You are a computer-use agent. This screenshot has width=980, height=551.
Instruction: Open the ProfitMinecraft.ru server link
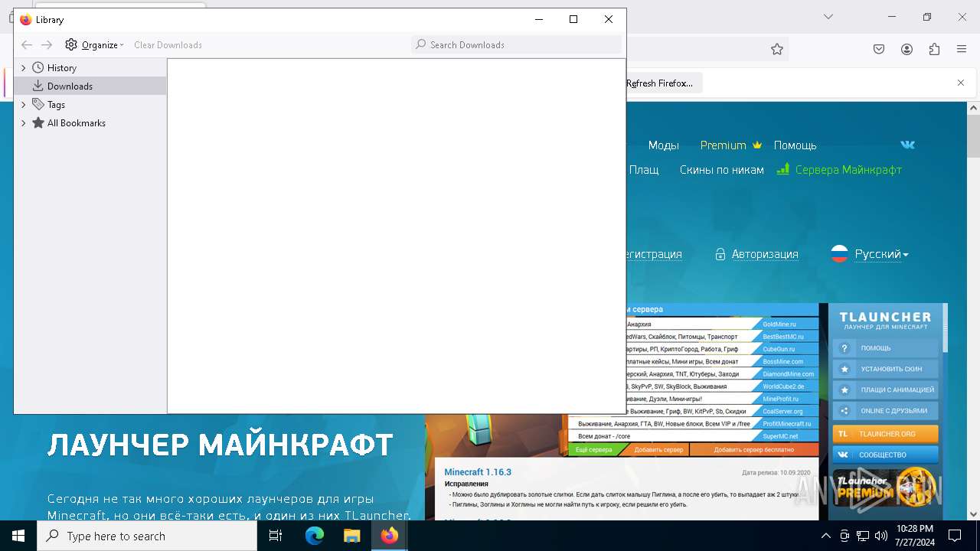tap(786, 424)
